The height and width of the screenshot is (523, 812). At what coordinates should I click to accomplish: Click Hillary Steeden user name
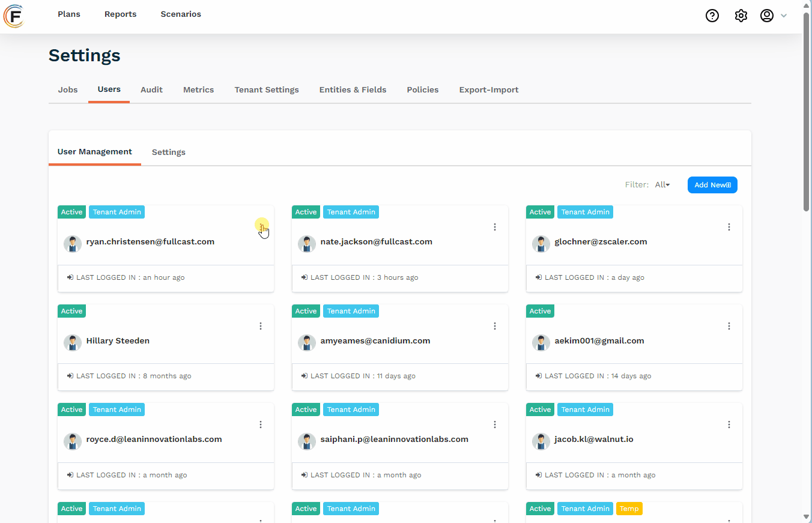(x=118, y=340)
